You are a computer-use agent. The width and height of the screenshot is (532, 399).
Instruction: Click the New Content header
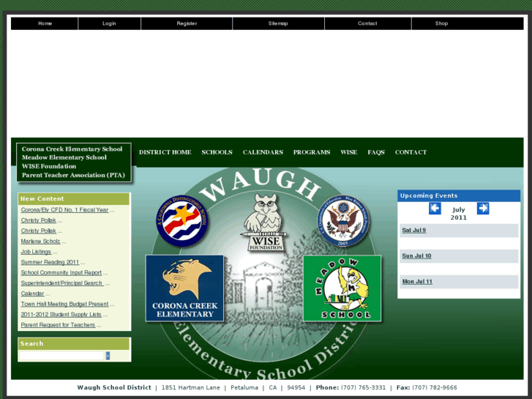coord(74,199)
